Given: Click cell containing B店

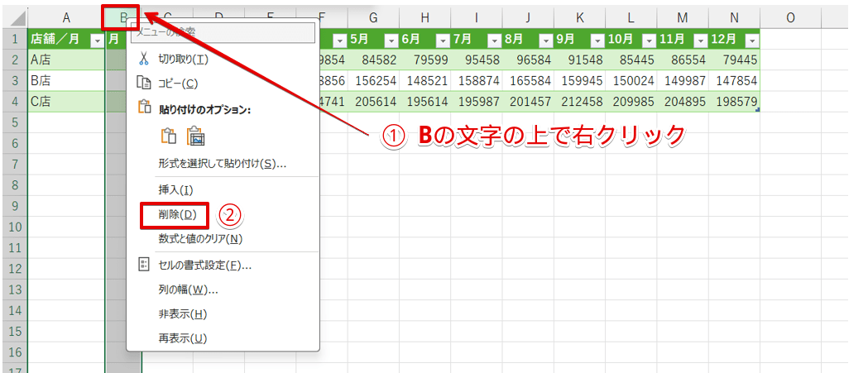Looking at the screenshot, I should (66, 81).
